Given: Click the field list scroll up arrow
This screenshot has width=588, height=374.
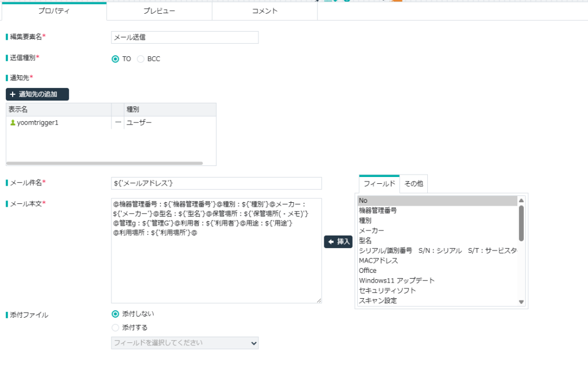Looking at the screenshot, I should click(521, 201).
